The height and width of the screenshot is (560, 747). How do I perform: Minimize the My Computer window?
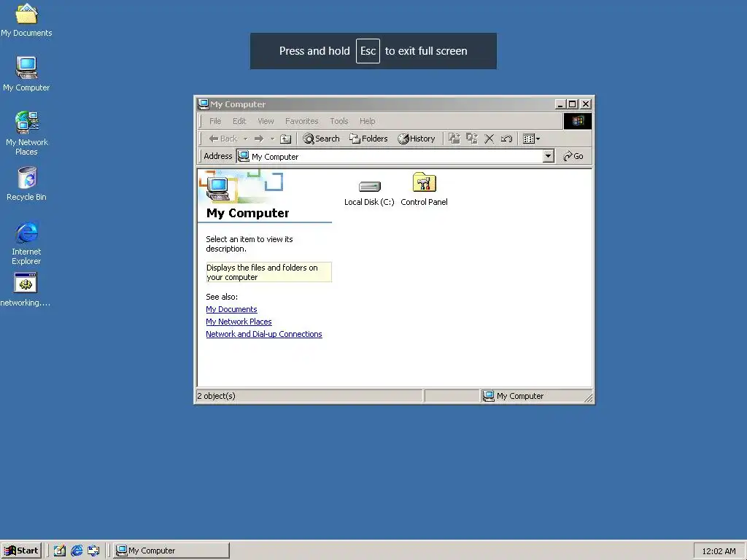pos(560,104)
